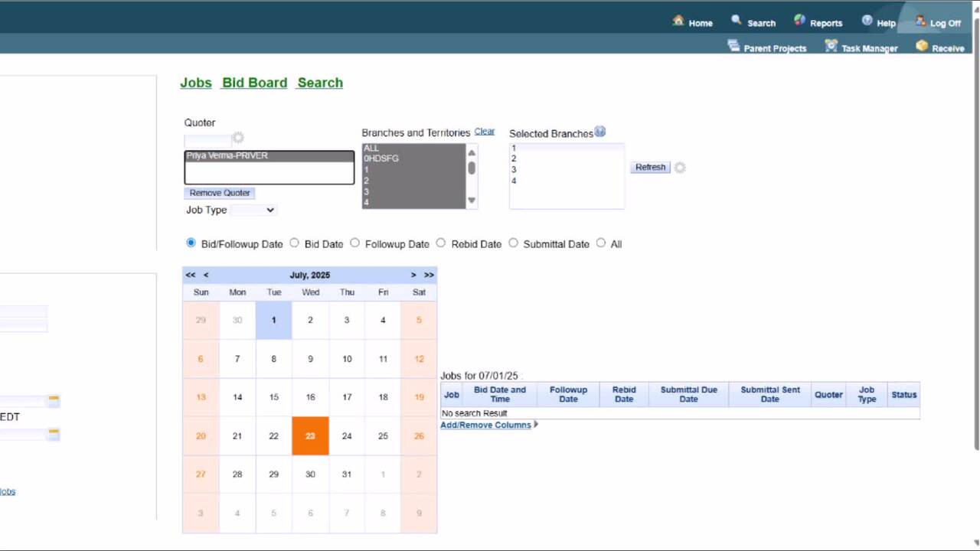The height and width of the screenshot is (551, 980).
Task: Select the All radio button
Action: tap(600, 243)
